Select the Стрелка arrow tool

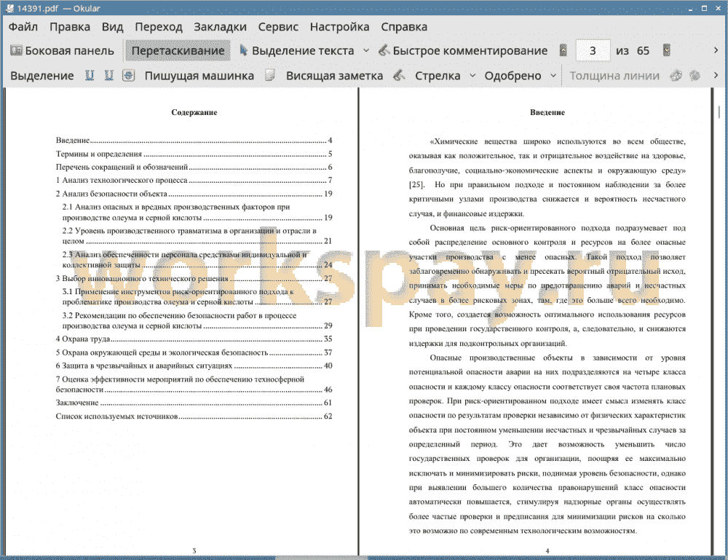438,75
